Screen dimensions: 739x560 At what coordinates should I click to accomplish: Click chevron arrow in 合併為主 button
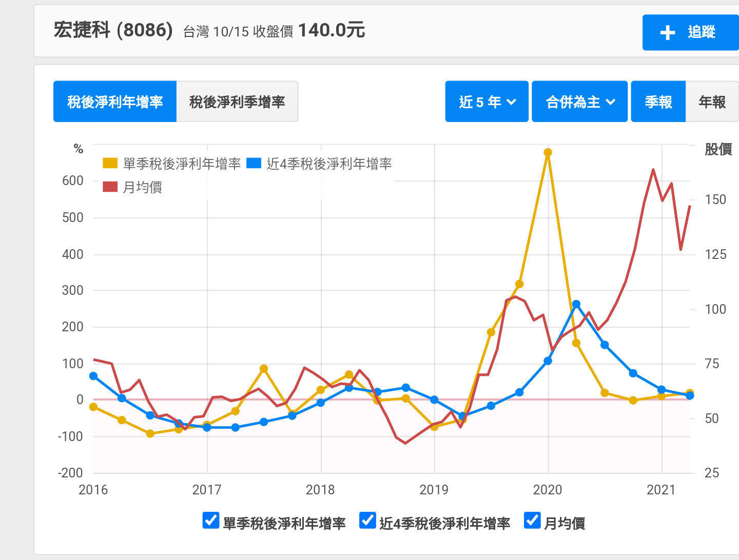pos(611,102)
